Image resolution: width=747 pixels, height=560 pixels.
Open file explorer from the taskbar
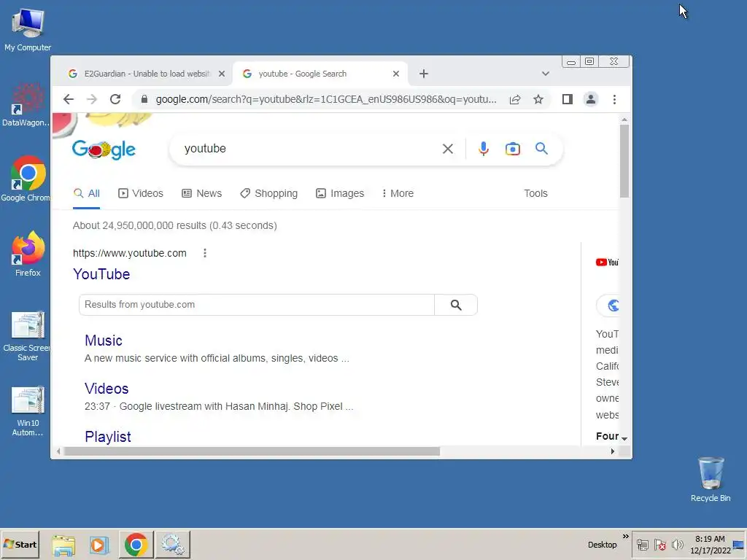63,545
